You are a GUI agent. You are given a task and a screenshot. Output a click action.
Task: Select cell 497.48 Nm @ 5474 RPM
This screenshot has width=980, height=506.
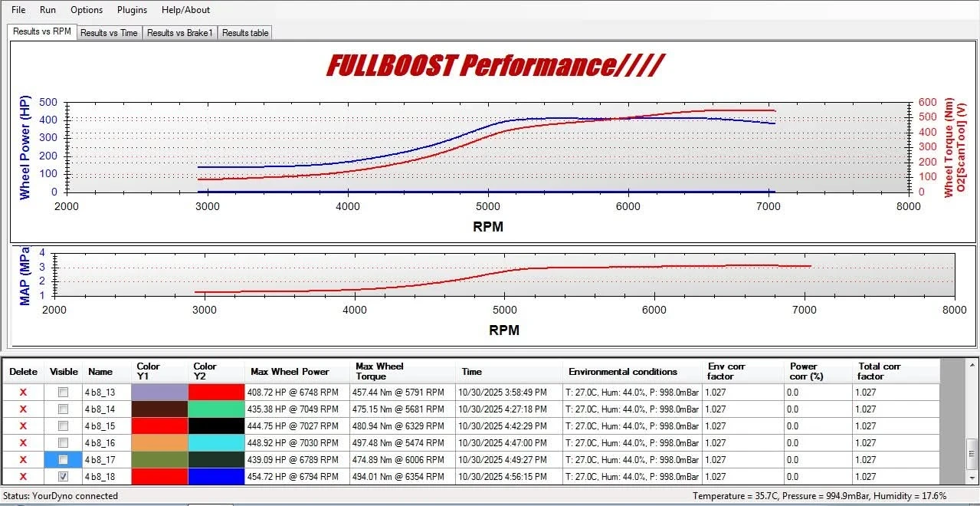click(x=402, y=442)
